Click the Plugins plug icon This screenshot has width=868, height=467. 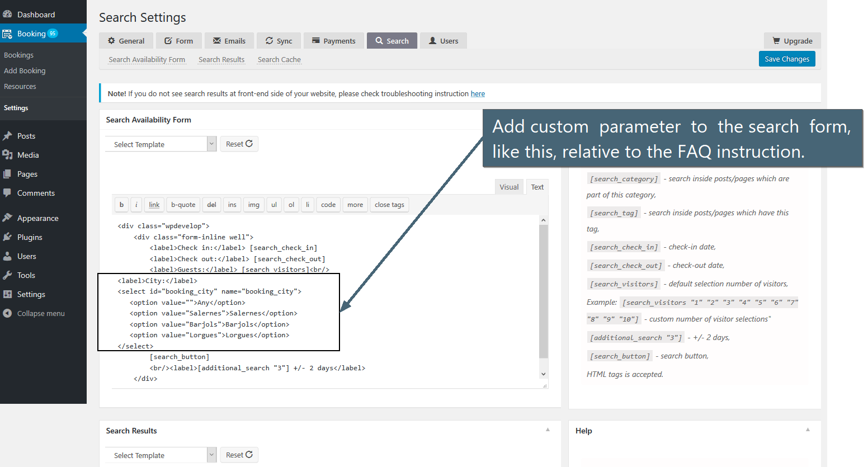(7, 237)
